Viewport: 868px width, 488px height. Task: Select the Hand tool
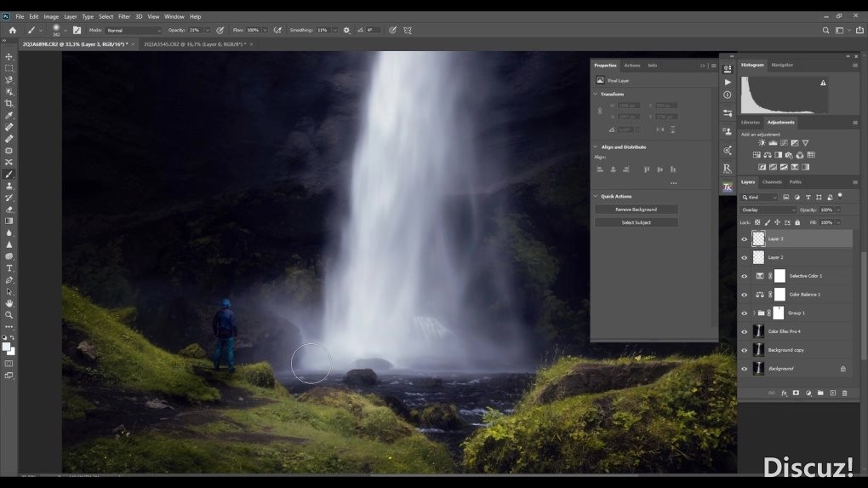[x=9, y=303]
